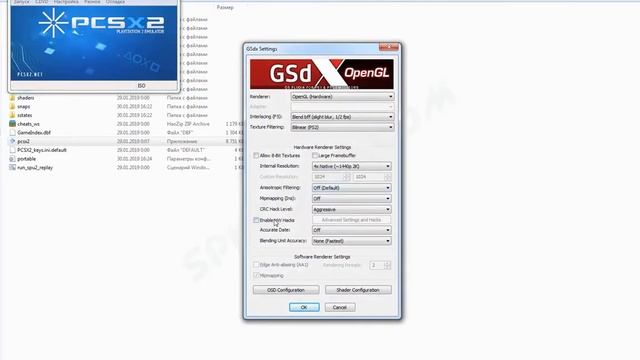Click the pcsx2 application icon
The image size is (640, 360).
[12, 141]
